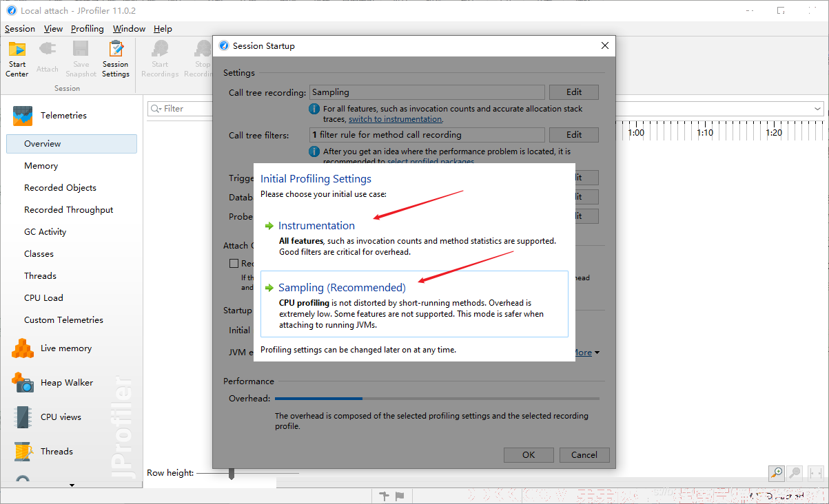Click the search icon in Filter box

click(x=156, y=109)
